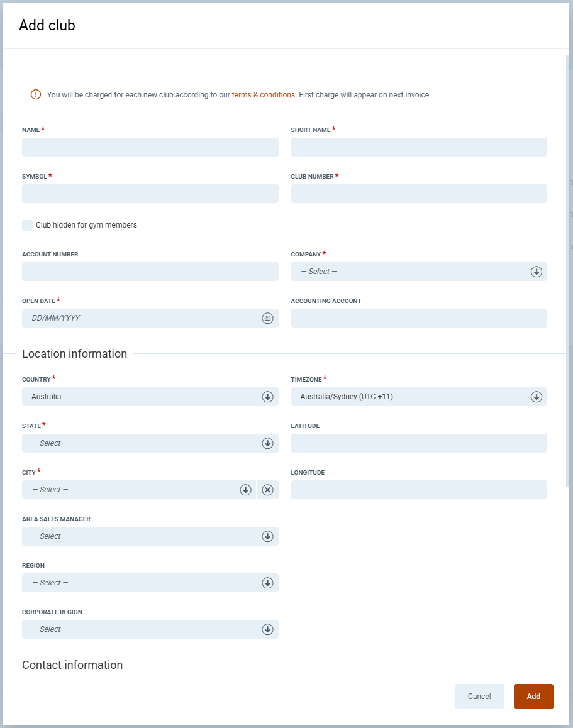573x728 pixels.
Task: Click the Company dropdown arrow icon
Action: point(536,272)
